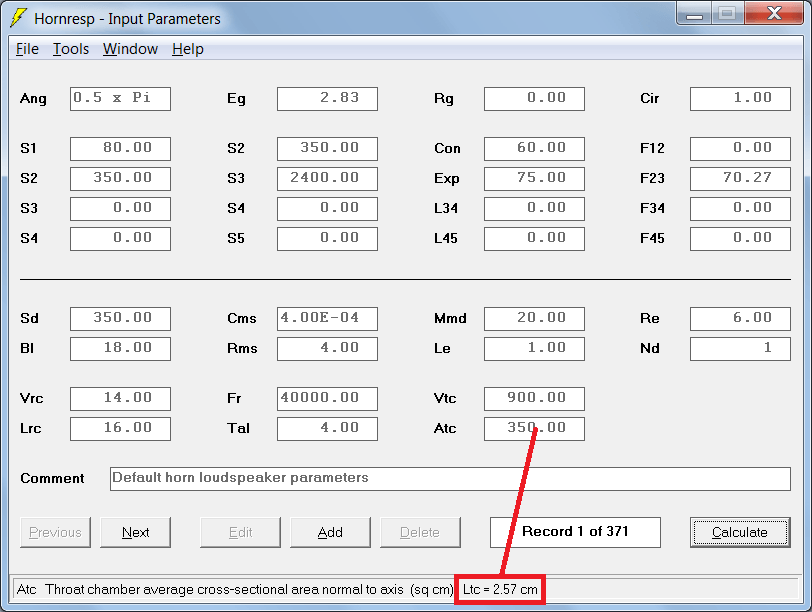Image resolution: width=812 pixels, height=612 pixels.
Task: Click the Comment label
Action: [52, 478]
